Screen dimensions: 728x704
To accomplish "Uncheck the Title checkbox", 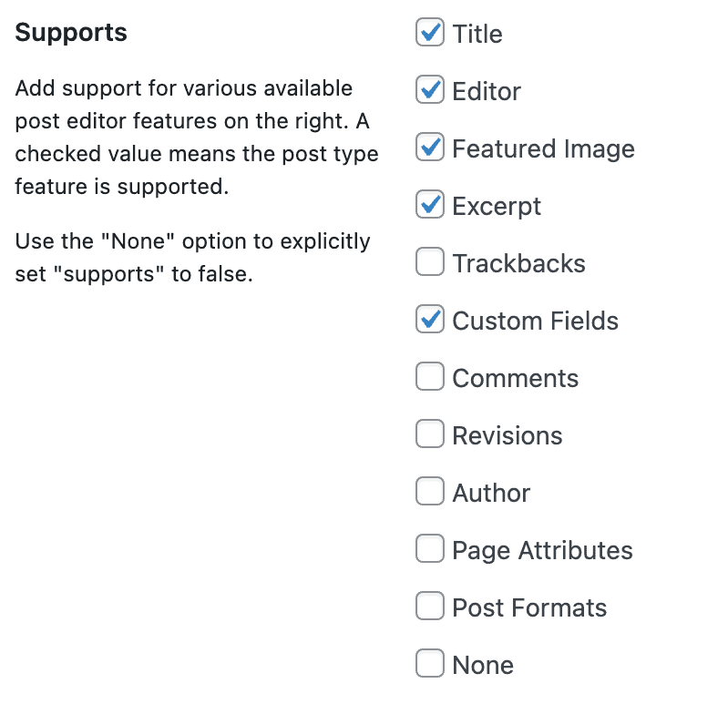I will pos(430,33).
